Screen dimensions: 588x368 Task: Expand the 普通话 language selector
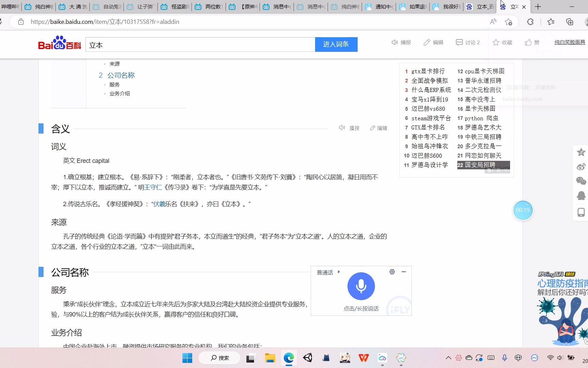328,272
